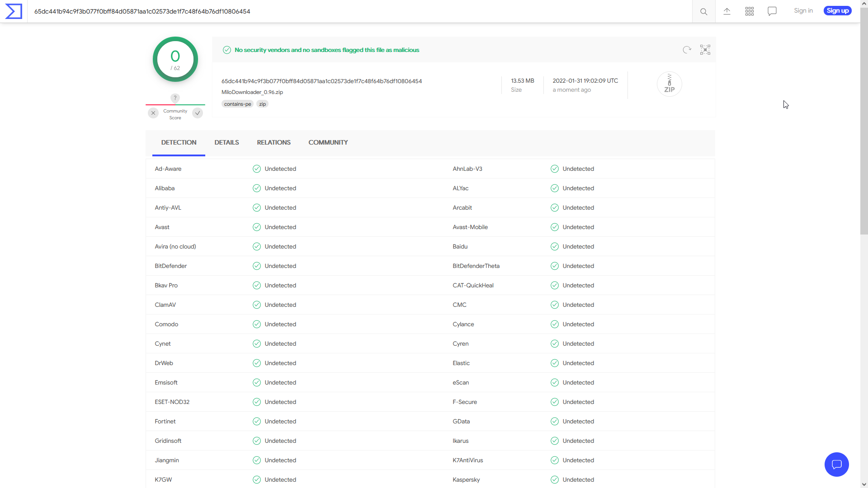Open the upload file icon
This screenshot has width=868, height=488.
pyautogui.click(x=727, y=11)
